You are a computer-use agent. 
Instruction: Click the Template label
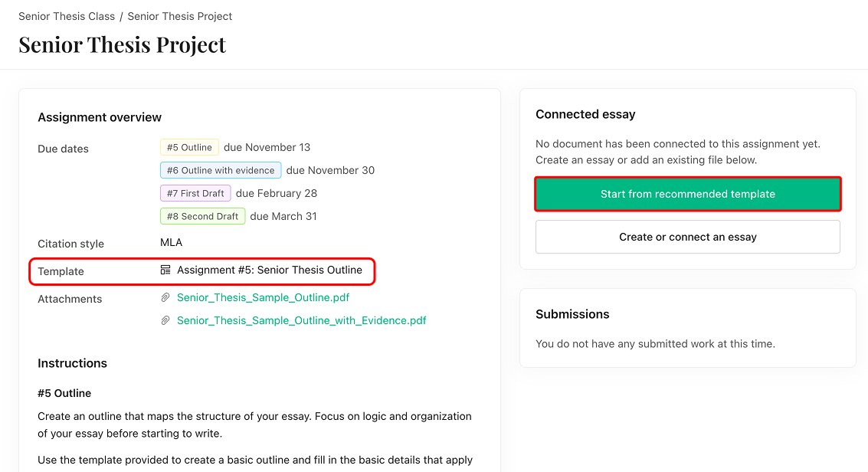pyautogui.click(x=61, y=272)
